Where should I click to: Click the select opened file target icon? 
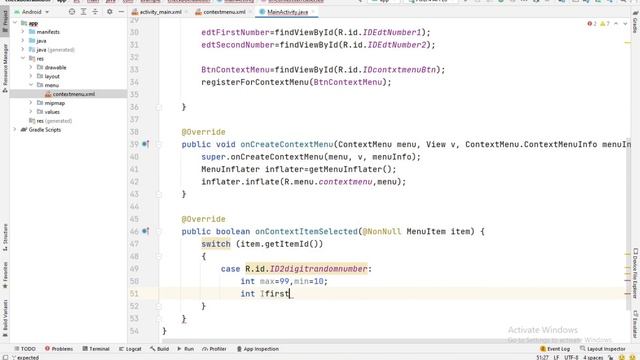pos(72,12)
